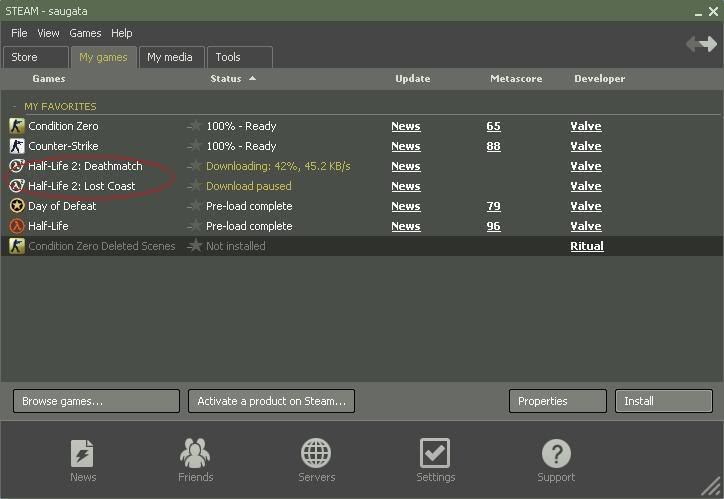This screenshot has height=499, width=724.
Task: Switch to the Store tab
Action: 36,57
